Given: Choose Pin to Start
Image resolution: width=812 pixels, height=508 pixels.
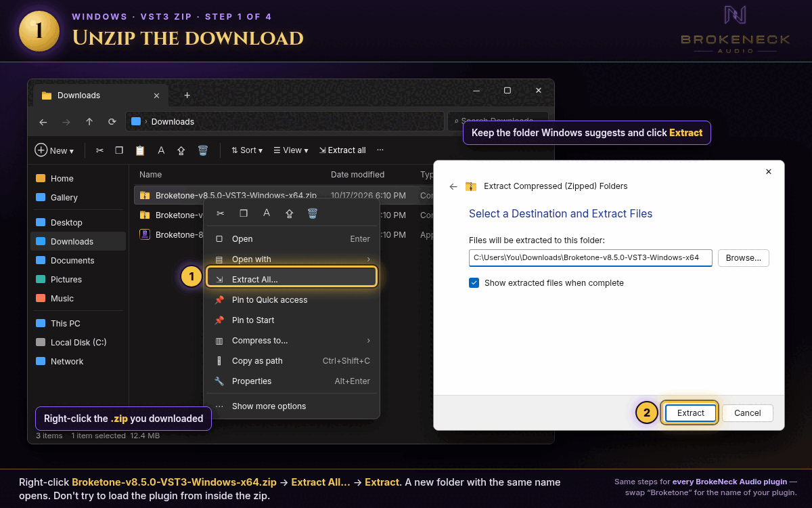Looking at the screenshot, I should 292,320.
